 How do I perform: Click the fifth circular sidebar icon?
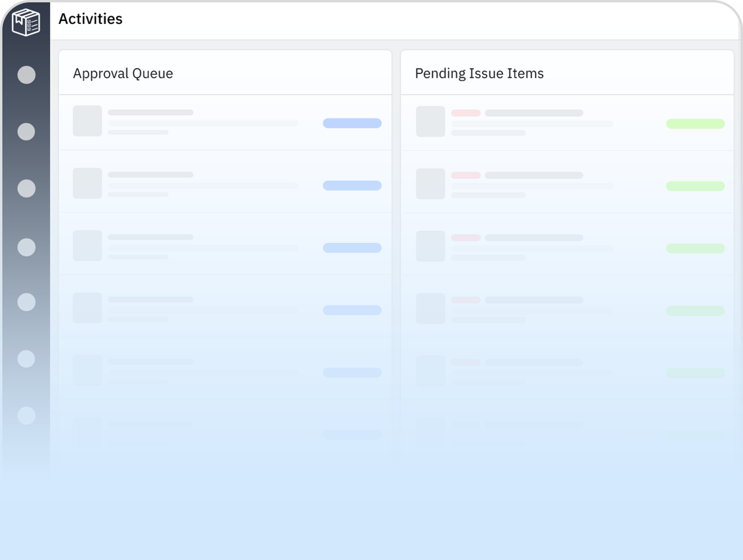click(x=26, y=302)
